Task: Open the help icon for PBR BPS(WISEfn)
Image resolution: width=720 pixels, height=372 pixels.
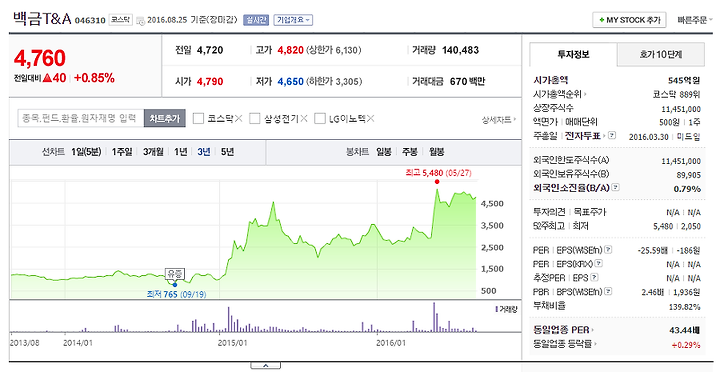Action: 608,291
